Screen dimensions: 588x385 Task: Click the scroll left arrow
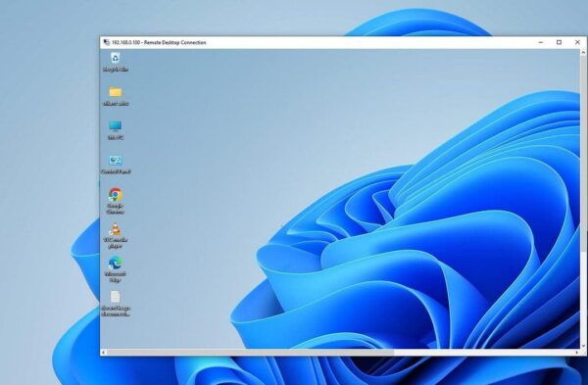pos(104,353)
